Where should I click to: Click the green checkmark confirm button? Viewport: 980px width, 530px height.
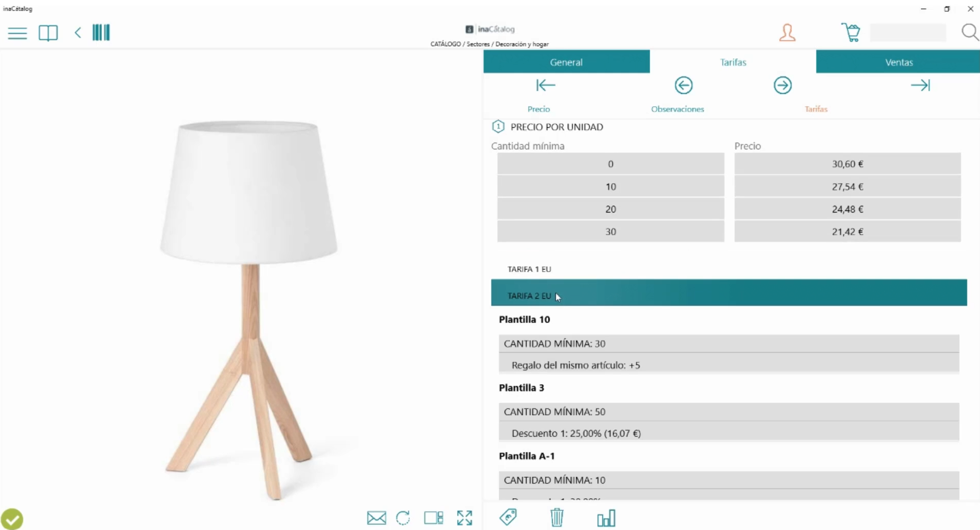(12, 519)
